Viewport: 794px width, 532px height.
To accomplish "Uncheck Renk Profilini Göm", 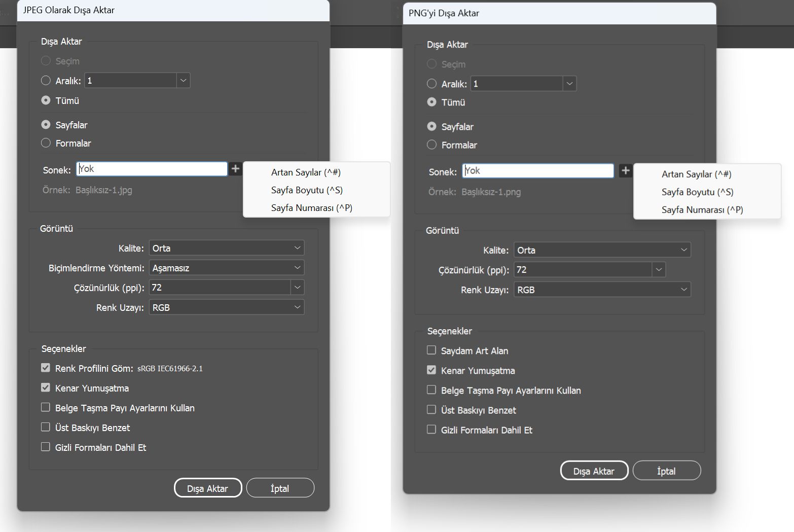I will (x=45, y=368).
